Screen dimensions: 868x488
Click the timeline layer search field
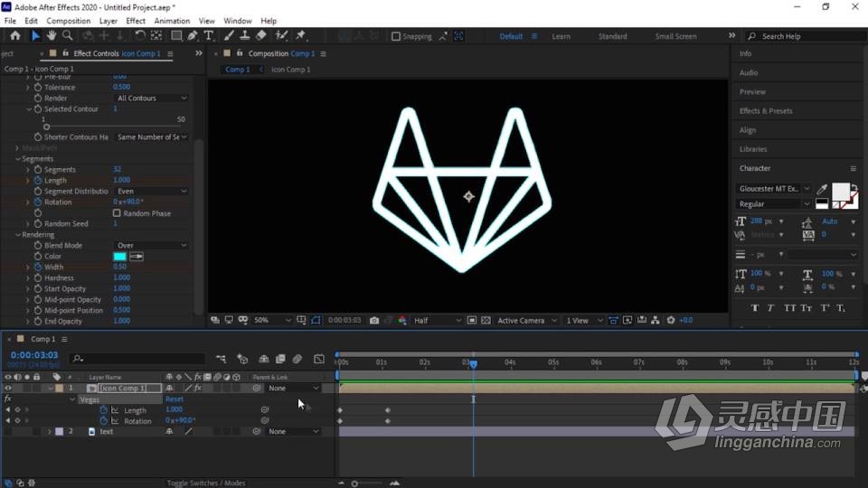138,359
